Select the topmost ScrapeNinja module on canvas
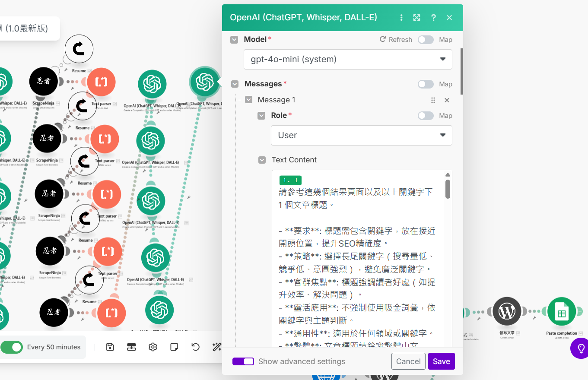The width and height of the screenshot is (588, 380). click(x=43, y=81)
